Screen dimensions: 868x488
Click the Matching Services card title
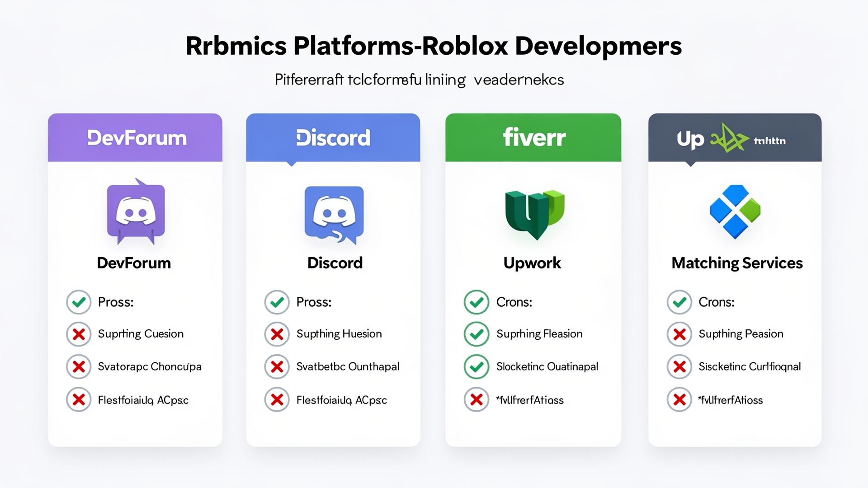(737, 263)
